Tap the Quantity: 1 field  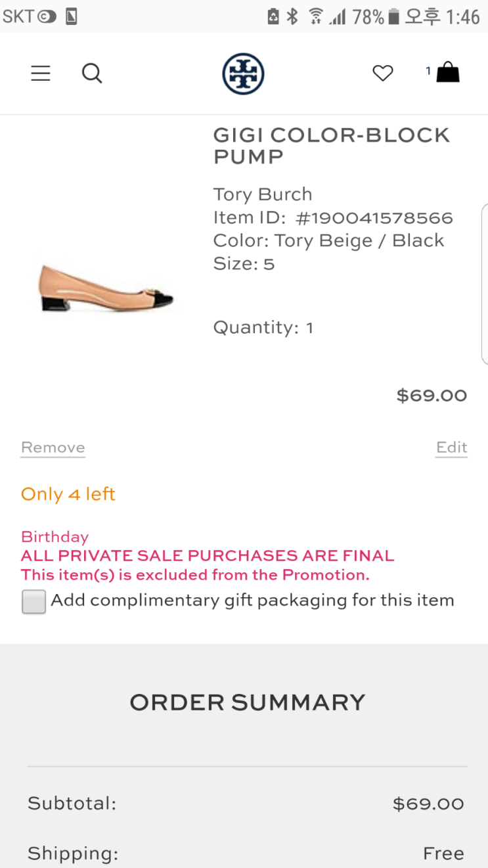(x=263, y=327)
